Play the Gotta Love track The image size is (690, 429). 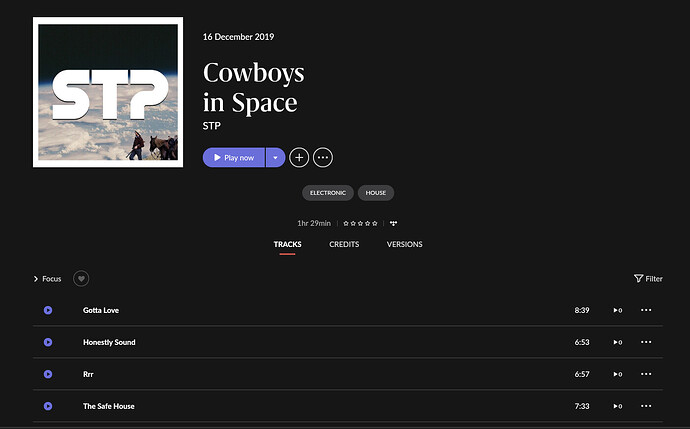click(x=48, y=310)
